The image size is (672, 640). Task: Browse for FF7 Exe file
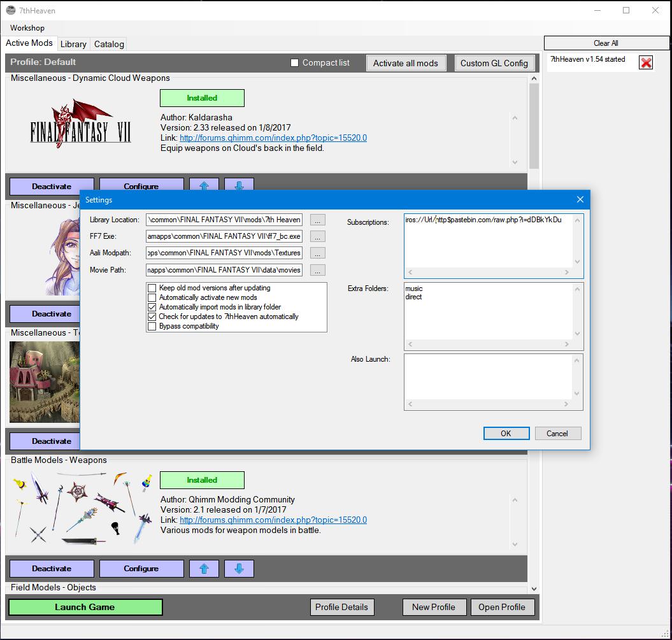coord(318,236)
